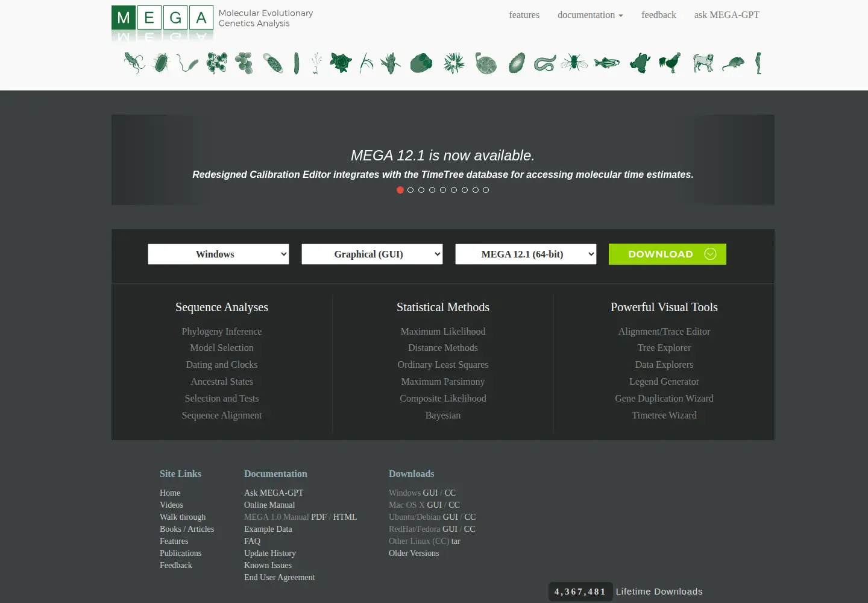Click the grass rice plant icon
868x603 pixels.
coord(366,63)
